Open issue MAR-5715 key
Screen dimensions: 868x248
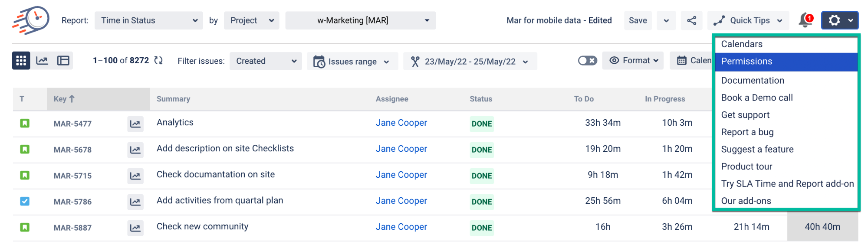click(x=72, y=176)
